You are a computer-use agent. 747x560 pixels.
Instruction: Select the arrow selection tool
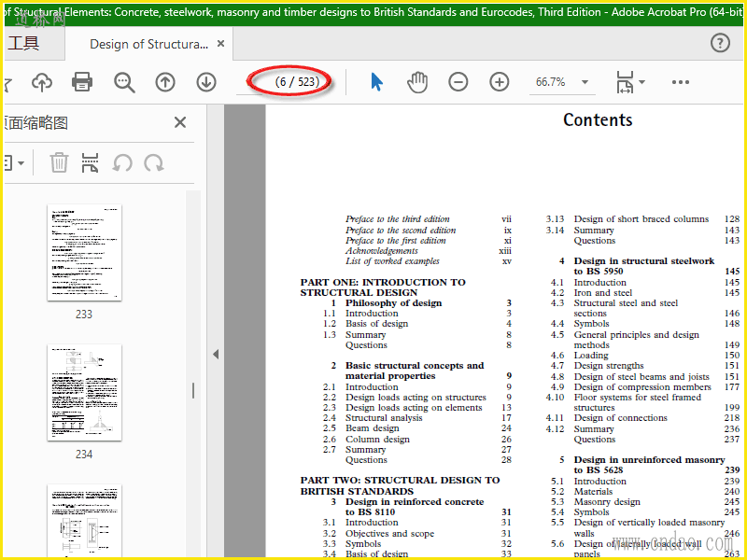376,82
